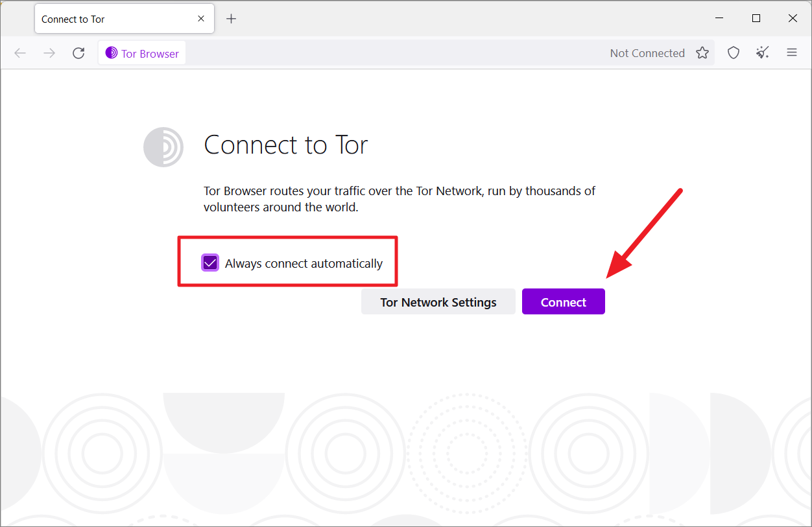Click the forward navigation arrow
Image resolution: width=812 pixels, height=527 pixels.
(x=49, y=53)
